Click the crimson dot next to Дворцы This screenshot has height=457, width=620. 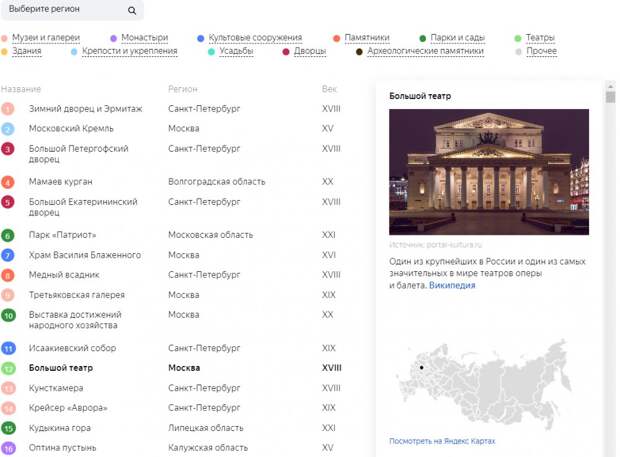(x=286, y=52)
